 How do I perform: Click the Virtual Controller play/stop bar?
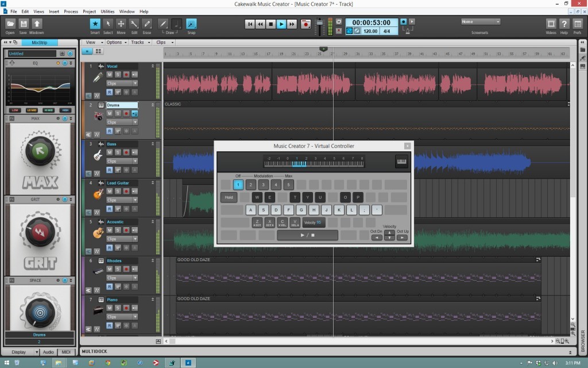(x=308, y=235)
